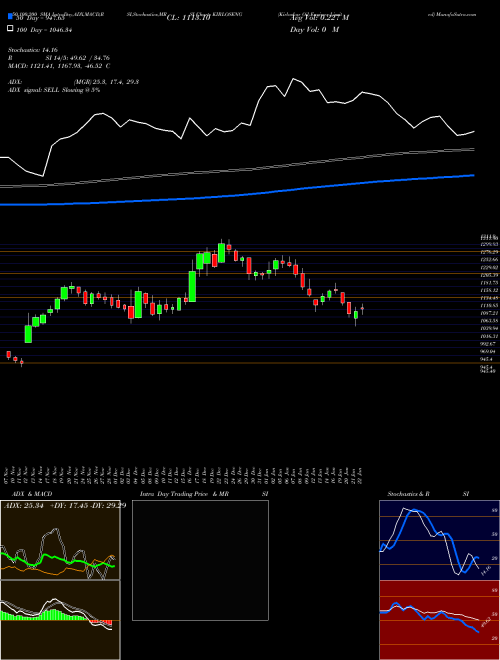Click the ADX line chart panel

point(60,540)
